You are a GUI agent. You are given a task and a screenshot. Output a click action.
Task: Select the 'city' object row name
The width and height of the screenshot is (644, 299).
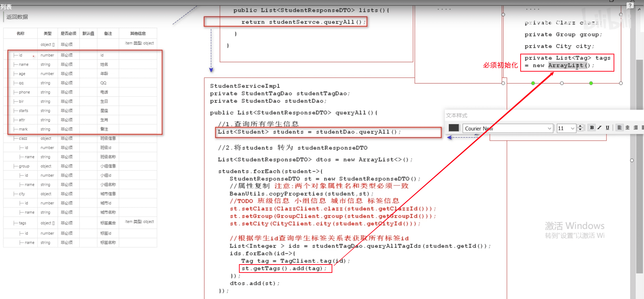tap(22, 194)
